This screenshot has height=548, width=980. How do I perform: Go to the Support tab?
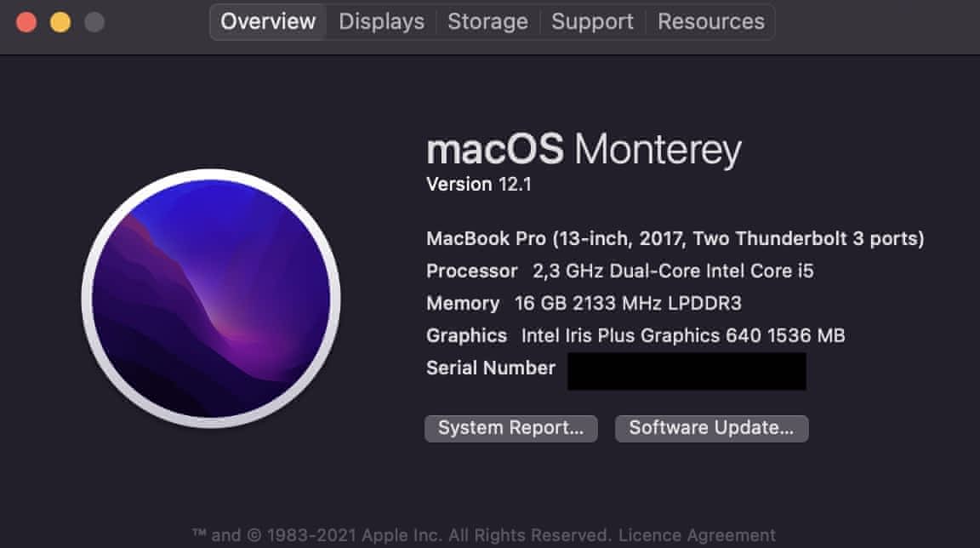click(x=593, y=21)
